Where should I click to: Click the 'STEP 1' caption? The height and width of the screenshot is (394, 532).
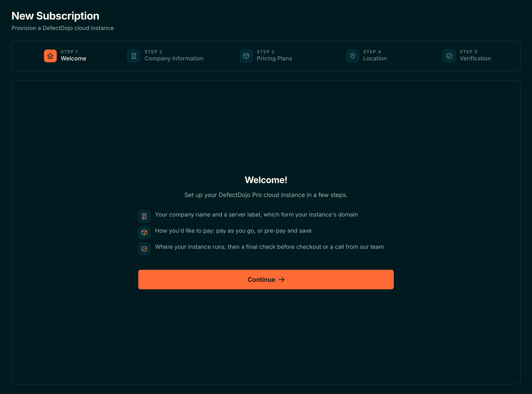pos(69,52)
